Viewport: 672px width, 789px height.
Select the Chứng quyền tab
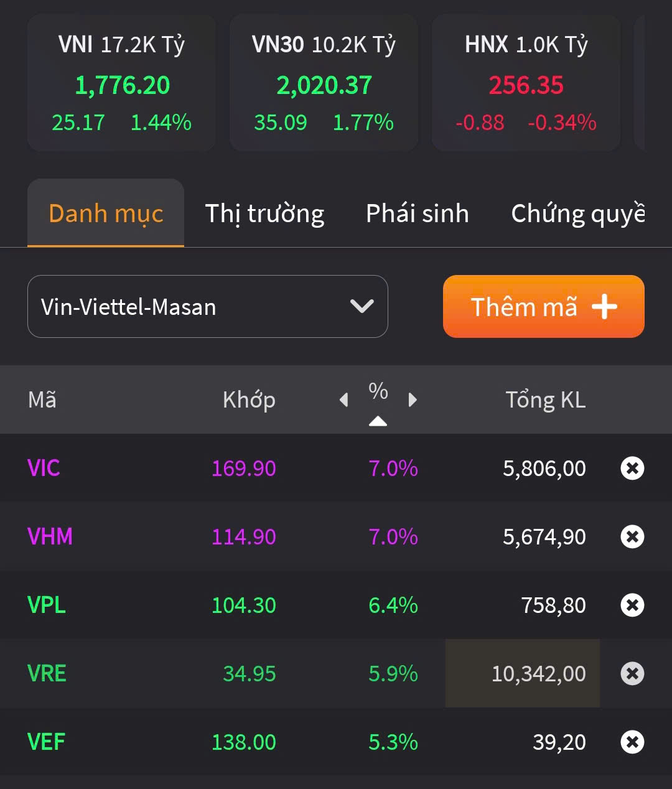(x=577, y=213)
